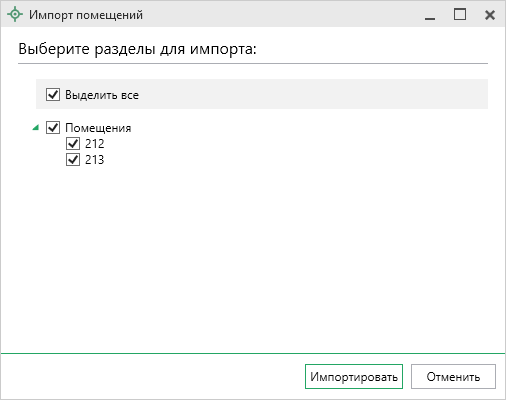Viewport: 506px width, 400px height.
Task: Click the gray Выделить все row background
Action: [262, 94]
